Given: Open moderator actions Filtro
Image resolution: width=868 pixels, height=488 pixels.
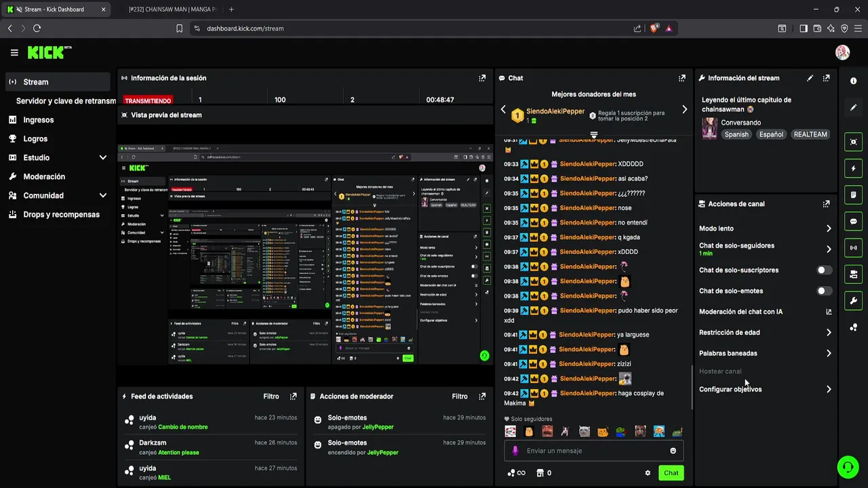Looking at the screenshot, I should [460, 396].
